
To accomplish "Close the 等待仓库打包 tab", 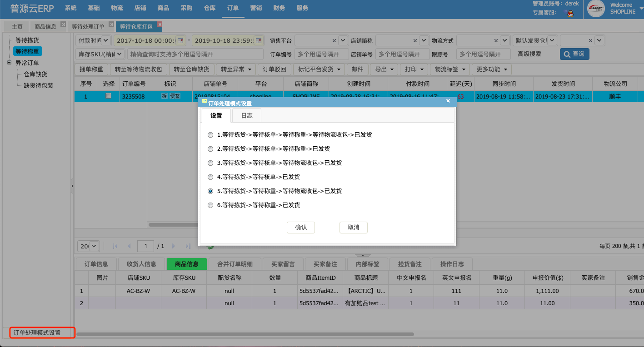I will coord(160,25).
